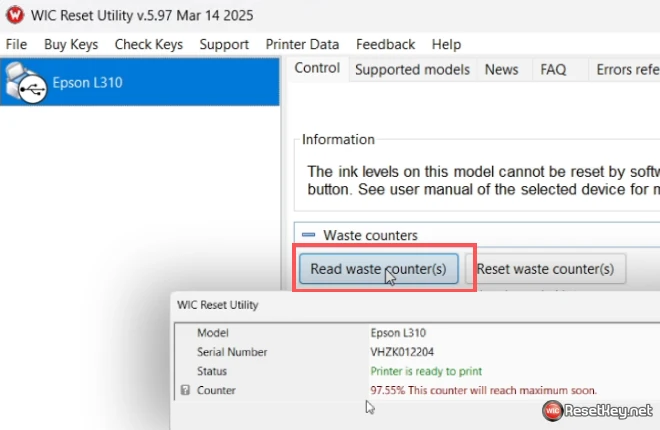This screenshot has height=430, width=660.
Task: Open the Check Keys menu
Action: [x=149, y=44]
